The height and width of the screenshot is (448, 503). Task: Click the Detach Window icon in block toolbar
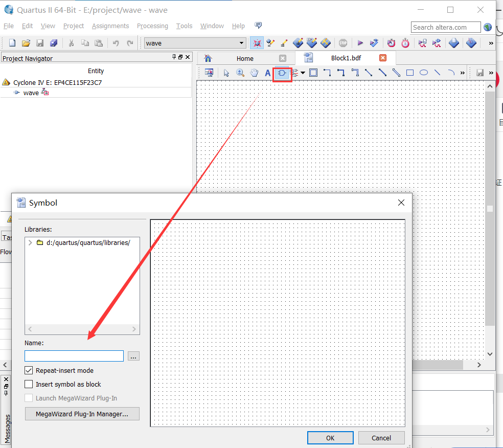tap(209, 73)
